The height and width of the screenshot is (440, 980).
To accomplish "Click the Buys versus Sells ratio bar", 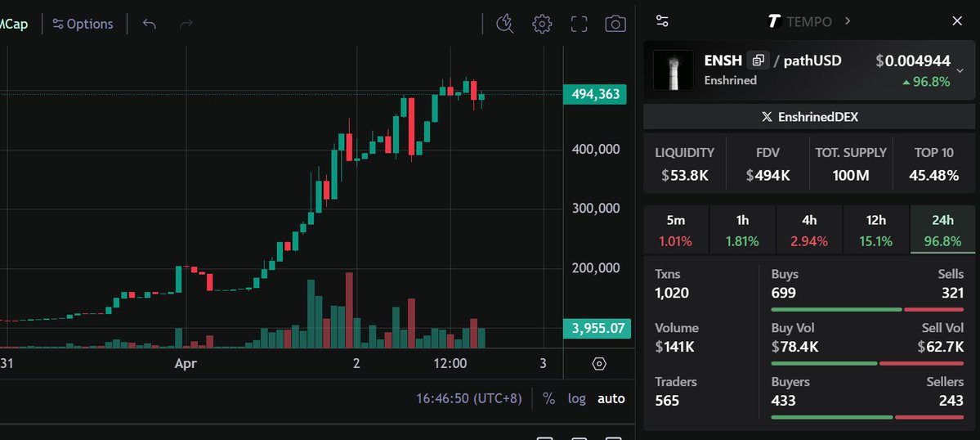I will coord(867,309).
